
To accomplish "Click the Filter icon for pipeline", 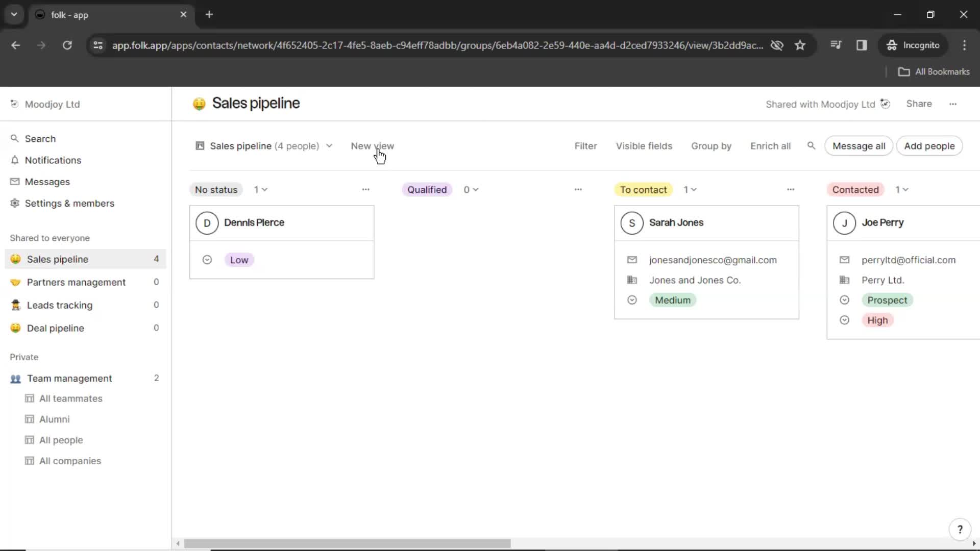I will pos(585,146).
